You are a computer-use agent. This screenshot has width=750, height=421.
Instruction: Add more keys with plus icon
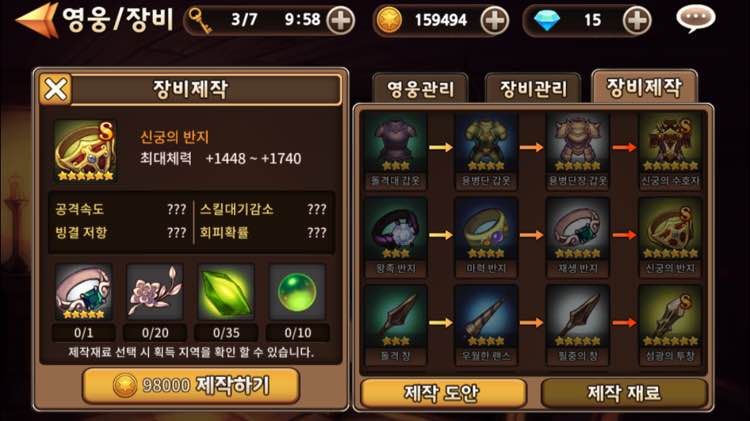pos(340,21)
